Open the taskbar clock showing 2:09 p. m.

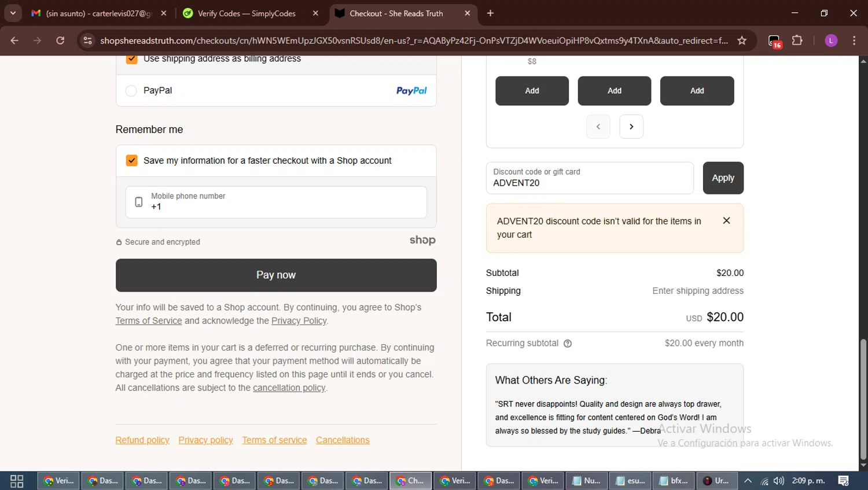[x=808, y=481]
